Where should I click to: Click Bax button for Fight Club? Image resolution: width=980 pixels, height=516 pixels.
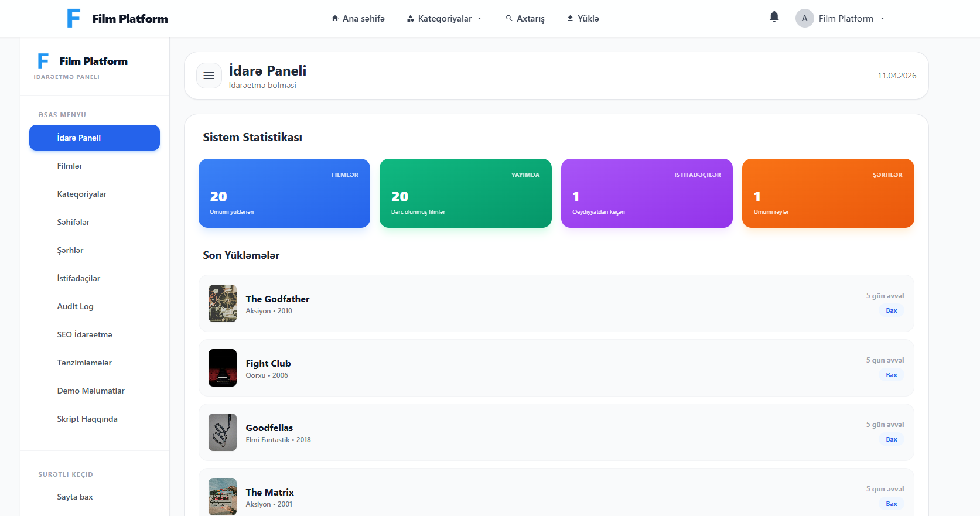pos(891,375)
